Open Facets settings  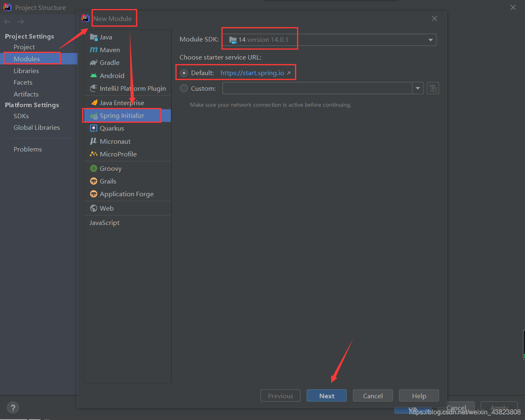(x=23, y=83)
